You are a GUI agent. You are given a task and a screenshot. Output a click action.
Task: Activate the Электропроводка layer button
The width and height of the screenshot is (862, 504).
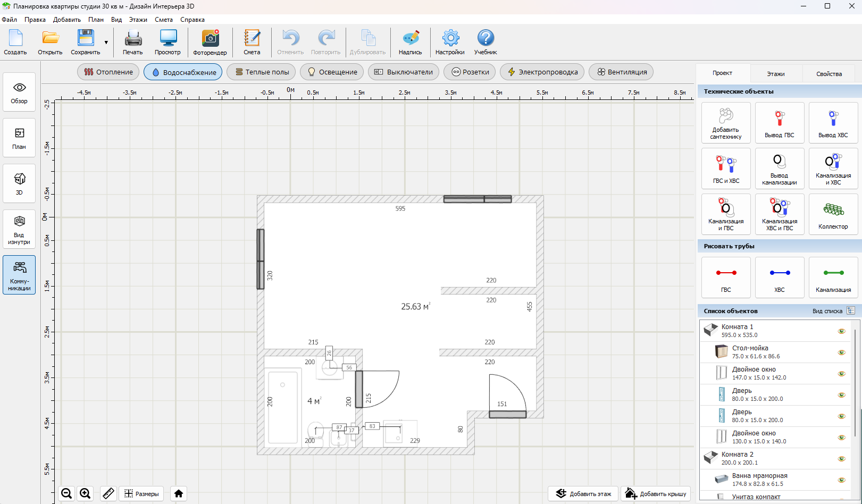pyautogui.click(x=542, y=72)
